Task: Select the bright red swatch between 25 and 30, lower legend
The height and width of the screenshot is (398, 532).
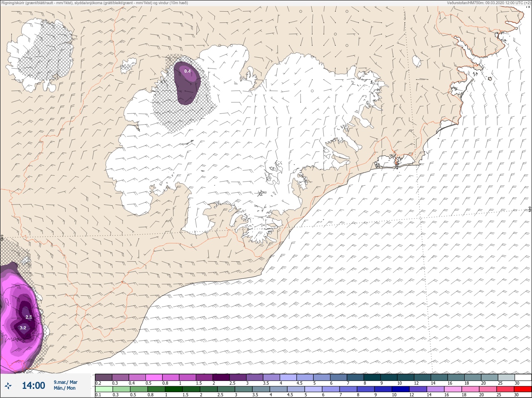Action: click(x=523, y=390)
